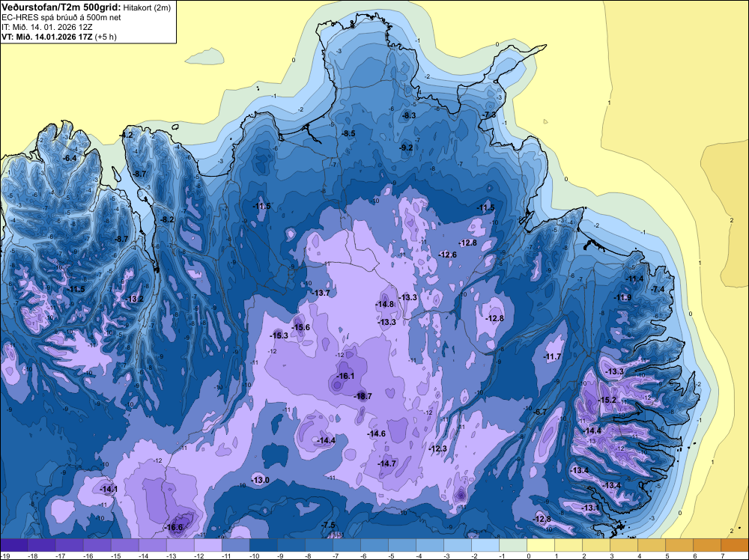
Task: Click the -8.2 temperature label
Action: [x=167, y=219]
